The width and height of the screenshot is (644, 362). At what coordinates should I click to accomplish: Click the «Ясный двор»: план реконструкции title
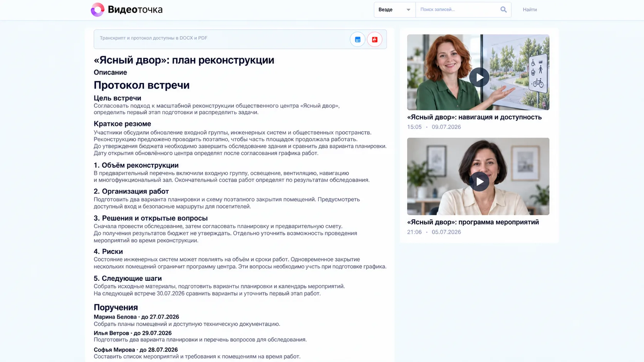click(x=184, y=60)
